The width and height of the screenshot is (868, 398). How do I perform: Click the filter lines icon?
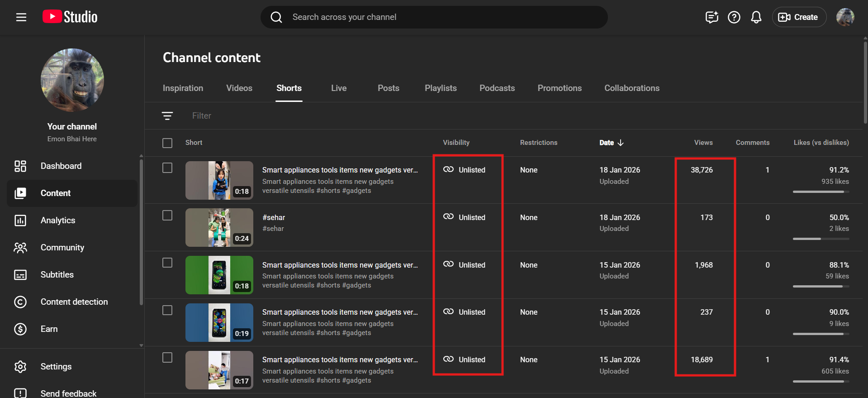(x=167, y=116)
